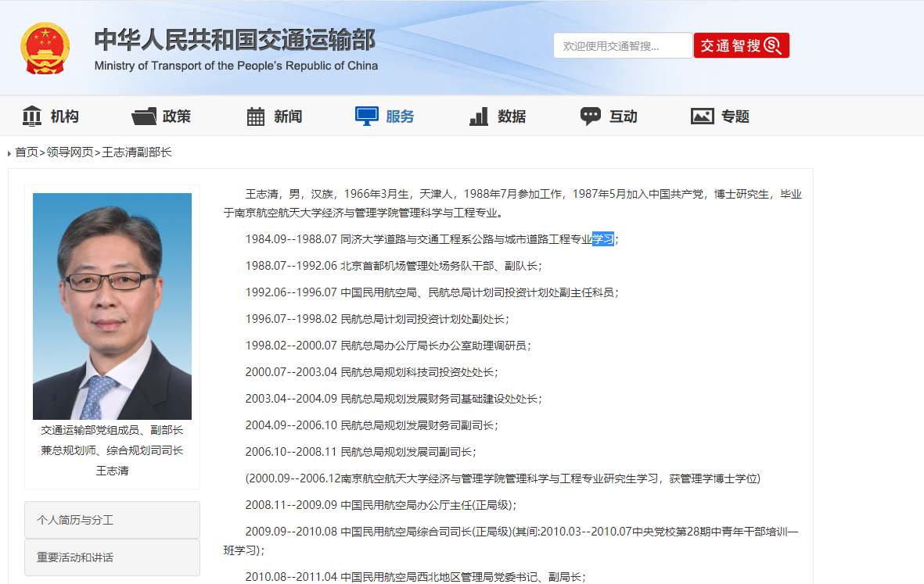This screenshot has width=924, height=584.
Task: Click the line starting 1988.07--1992.06
Action: [394, 266]
